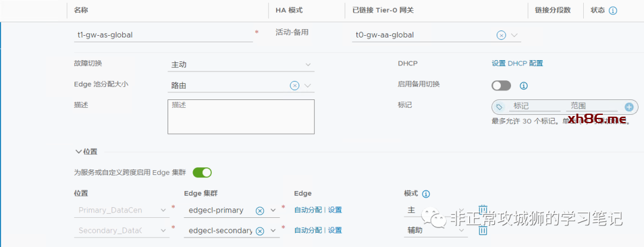Click info icon beside 启用备用切换 toggle

pyautogui.click(x=524, y=86)
